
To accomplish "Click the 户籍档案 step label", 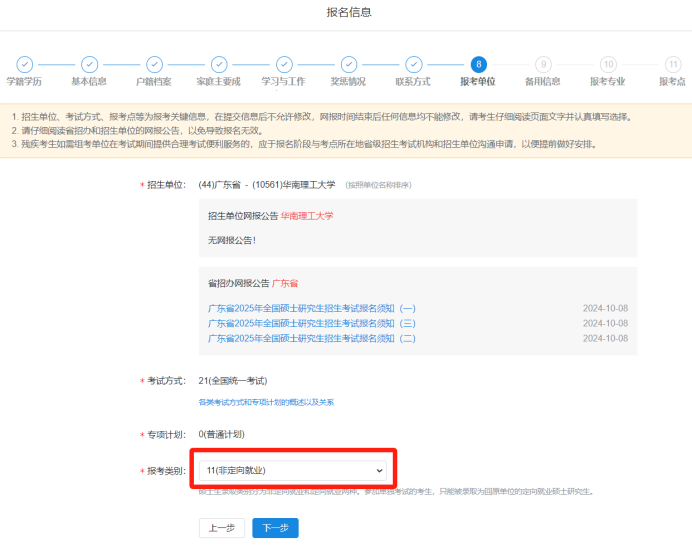I will click(154, 82).
